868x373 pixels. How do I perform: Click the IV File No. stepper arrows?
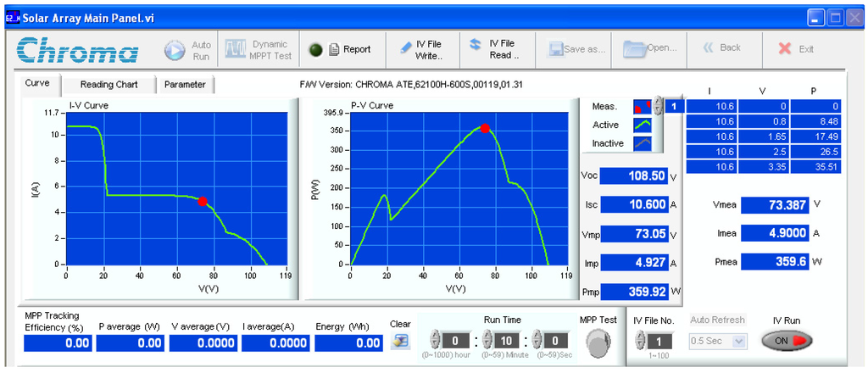pos(640,341)
